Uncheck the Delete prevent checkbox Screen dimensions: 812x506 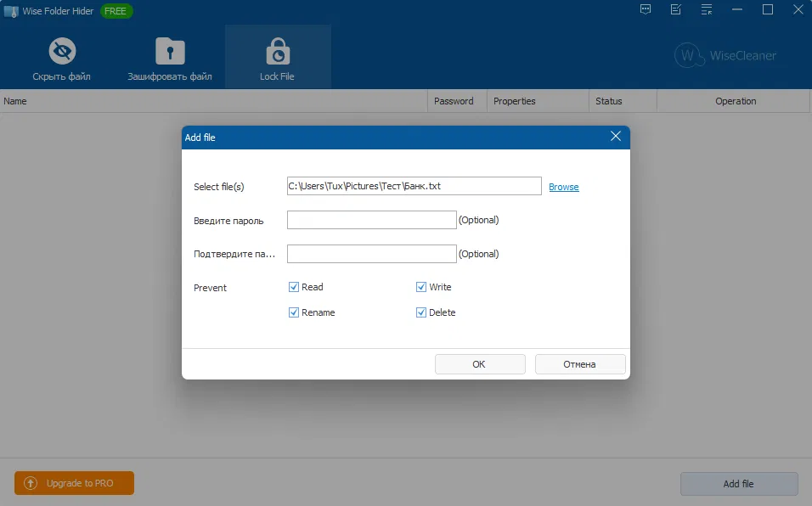click(421, 312)
